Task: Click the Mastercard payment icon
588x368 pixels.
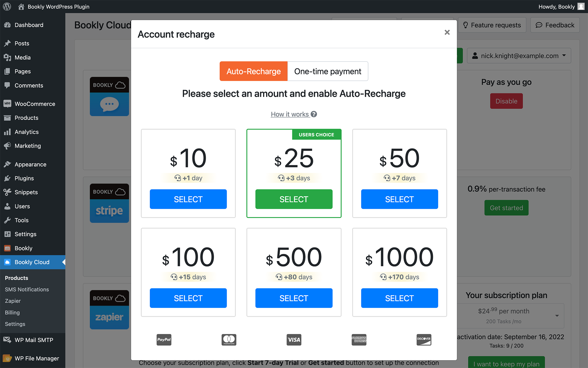Action: [229, 339]
